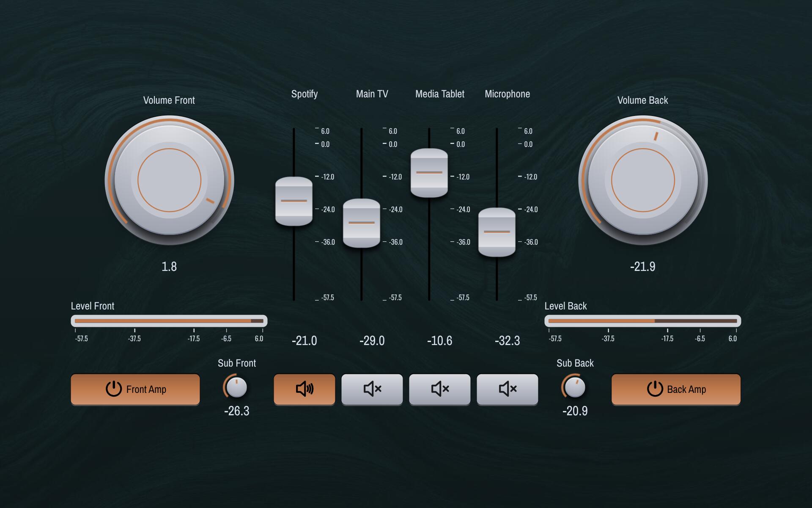Click the Sub Back value -20.9
The height and width of the screenshot is (508, 812).
(575, 411)
